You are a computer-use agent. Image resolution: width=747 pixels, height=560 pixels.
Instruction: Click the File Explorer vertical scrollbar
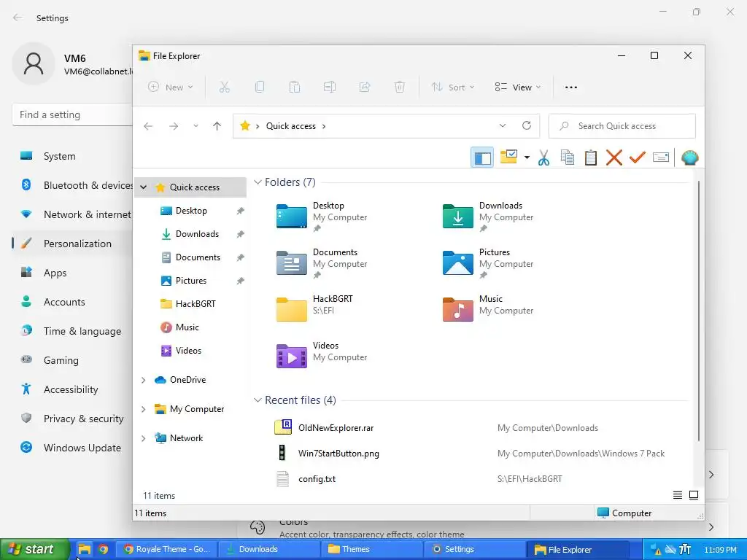(x=698, y=311)
